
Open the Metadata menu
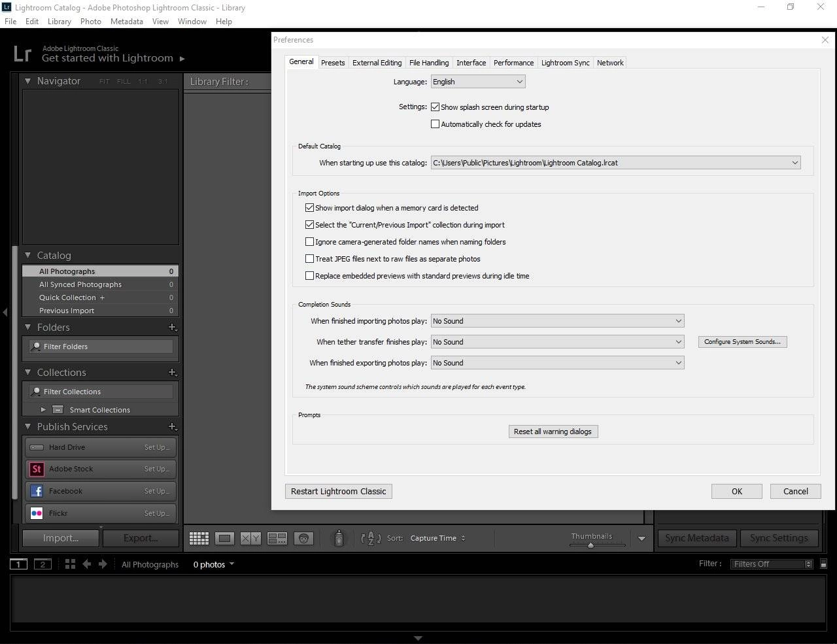(x=127, y=21)
